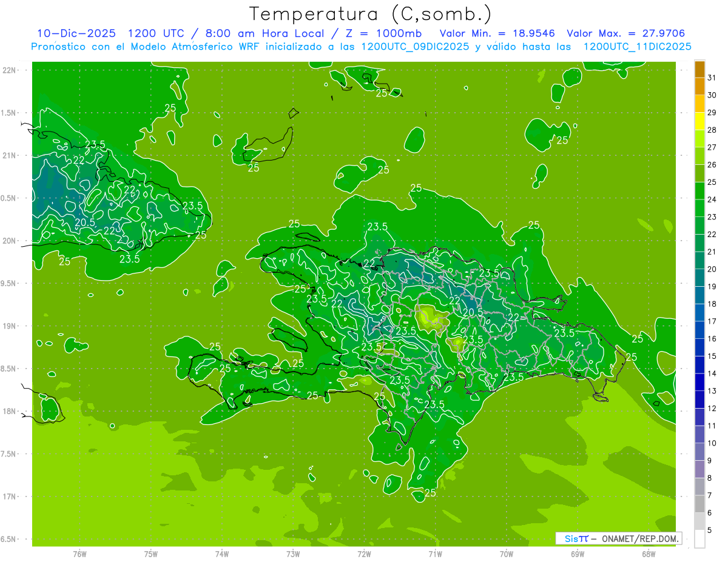Click the '18N' latitude axis label

9,411
